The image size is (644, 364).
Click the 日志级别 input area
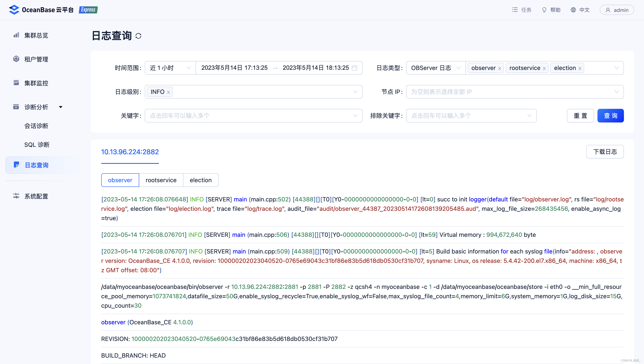click(x=253, y=92)
